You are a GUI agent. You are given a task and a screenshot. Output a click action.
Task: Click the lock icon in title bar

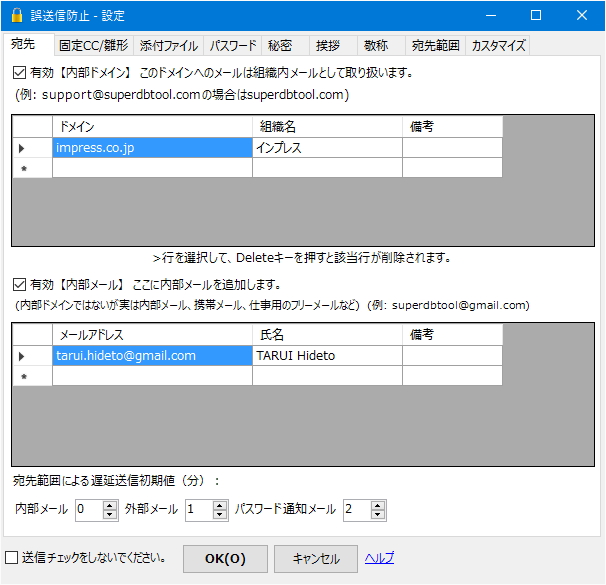point(17,15)
